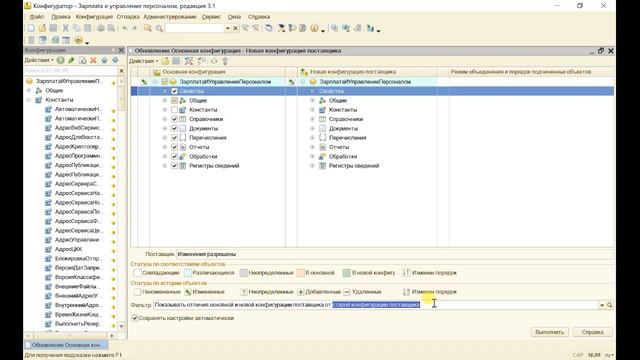
Task: Open Действия menu in Configuration panel
Action: [39, 60]
